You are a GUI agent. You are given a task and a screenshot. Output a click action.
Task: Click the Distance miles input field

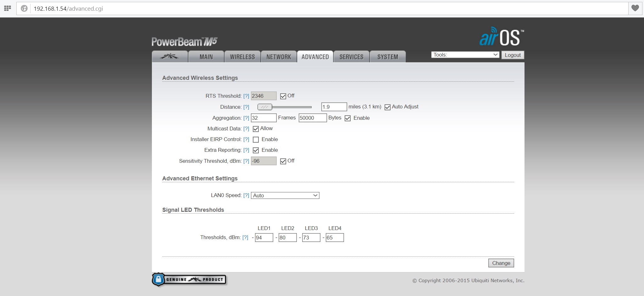[334, 107]
